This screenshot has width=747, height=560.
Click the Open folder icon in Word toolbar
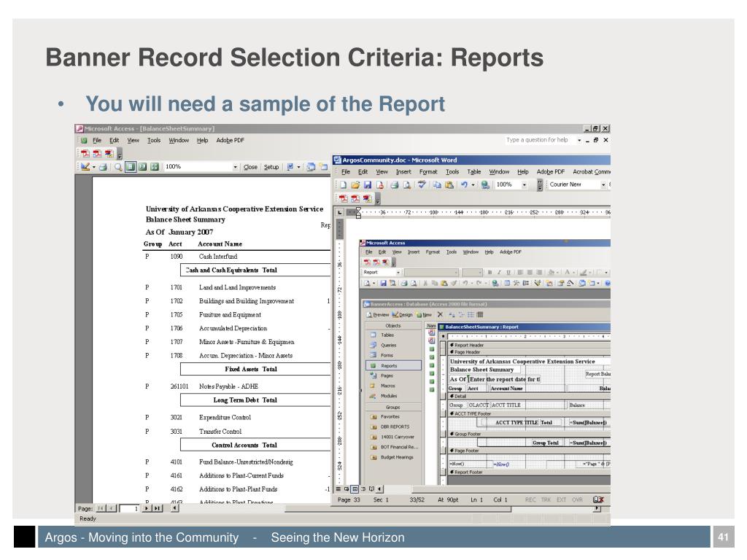355,184
